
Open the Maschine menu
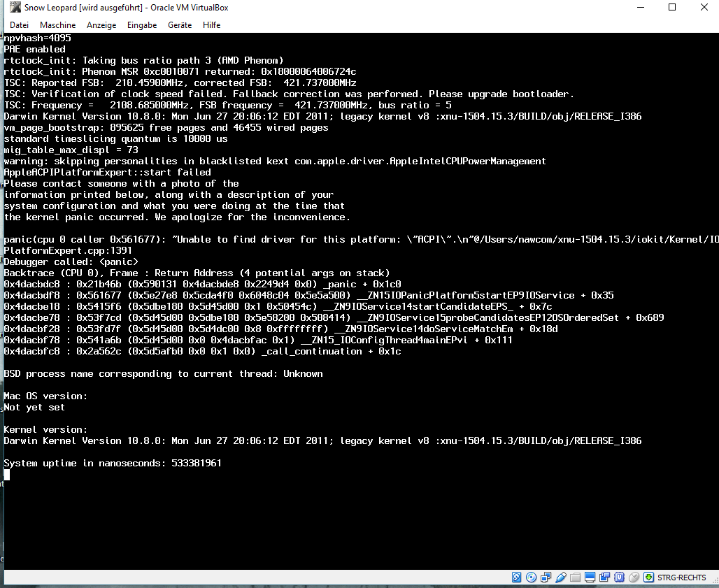57,24
